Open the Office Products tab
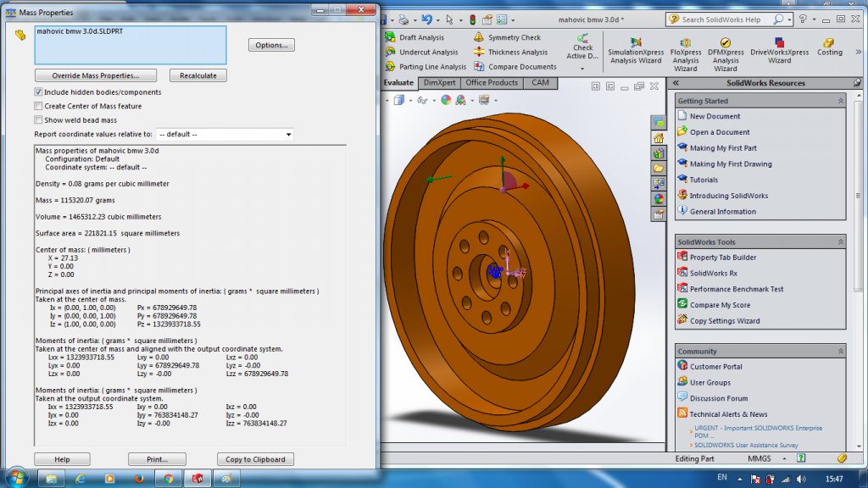Image resolution: width=868 pixels, height=488 pixels. click(492, 82)
